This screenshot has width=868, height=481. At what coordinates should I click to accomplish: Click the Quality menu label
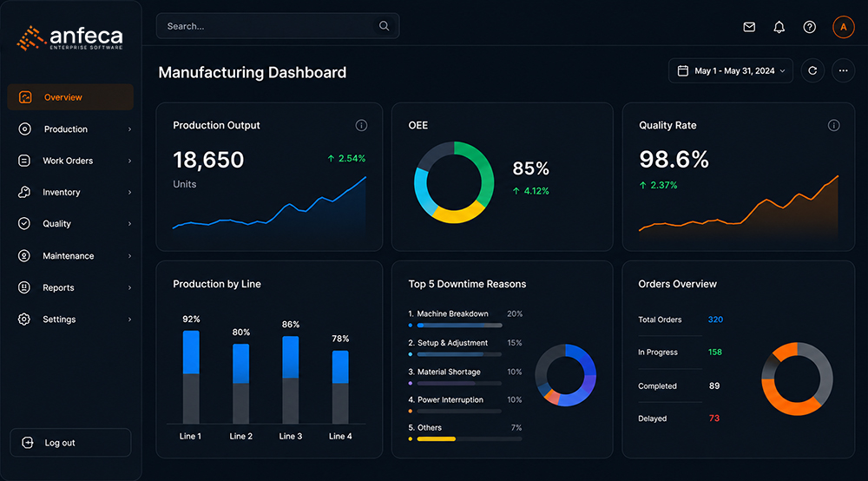click(56, 224)
